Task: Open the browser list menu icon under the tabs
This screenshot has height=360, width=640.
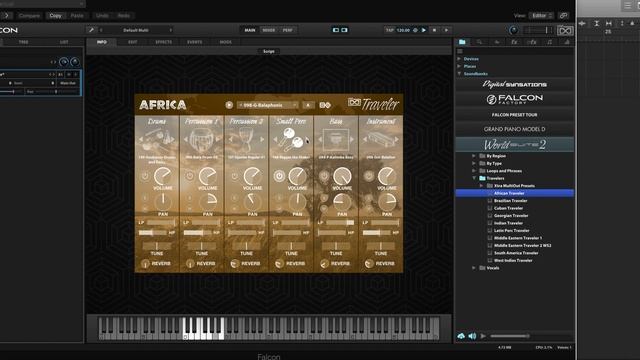Action: pos(460,51)
